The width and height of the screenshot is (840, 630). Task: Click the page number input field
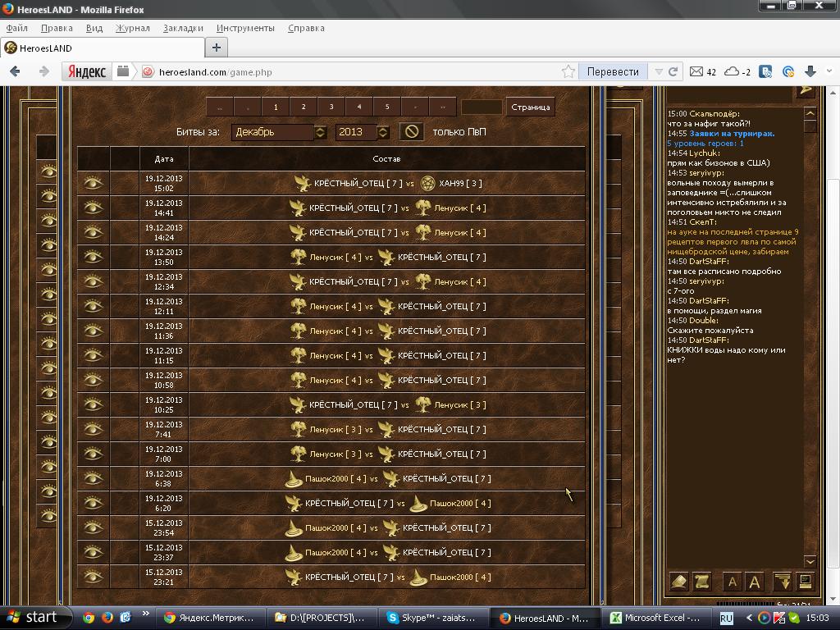click(482, 107)
